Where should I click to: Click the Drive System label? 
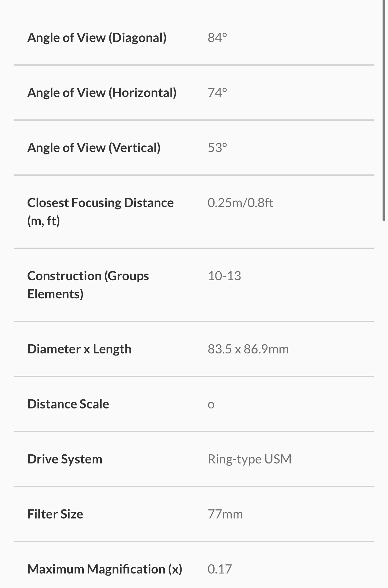(x=65, y=459)
